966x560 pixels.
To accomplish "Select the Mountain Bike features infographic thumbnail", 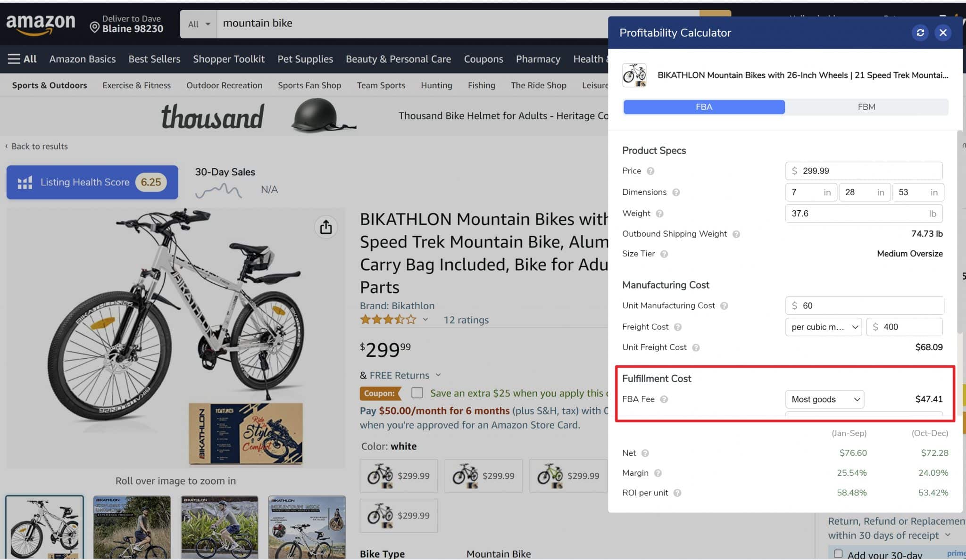I will (307, 527).
